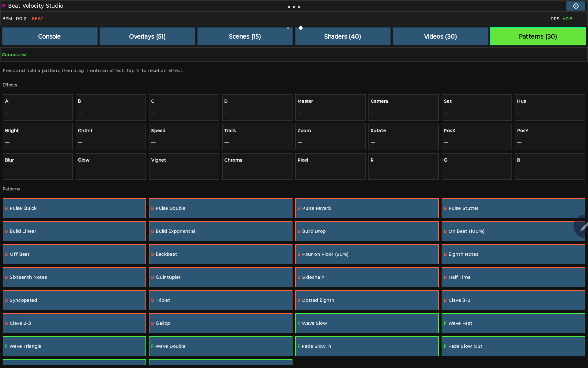Select the Build Linear pattern
The image size is (588, 368).
[74, 231]
